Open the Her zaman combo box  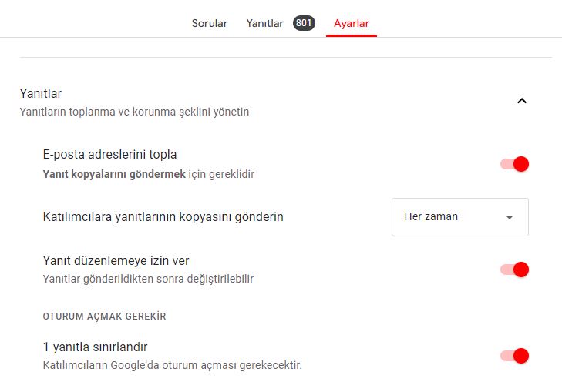point(459,217)
